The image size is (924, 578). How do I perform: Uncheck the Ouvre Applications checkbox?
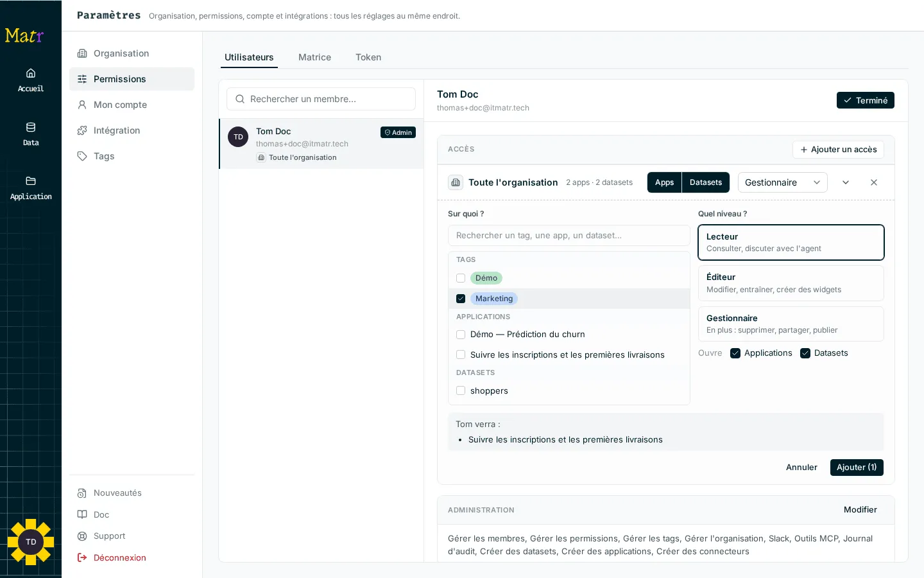[735, 353]
